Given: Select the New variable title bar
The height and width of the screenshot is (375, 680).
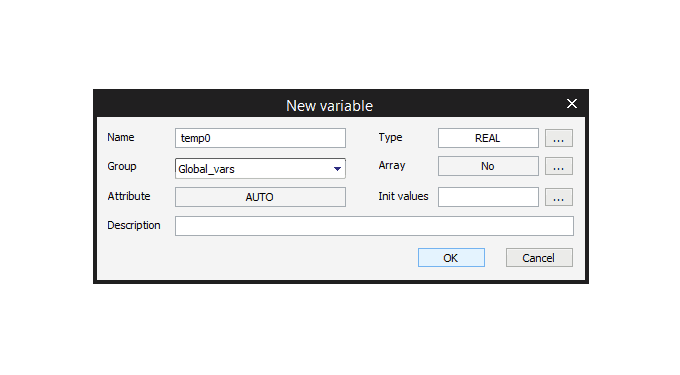Looking at the screenshot, I should pyautogui.click(x=330, y=105).
